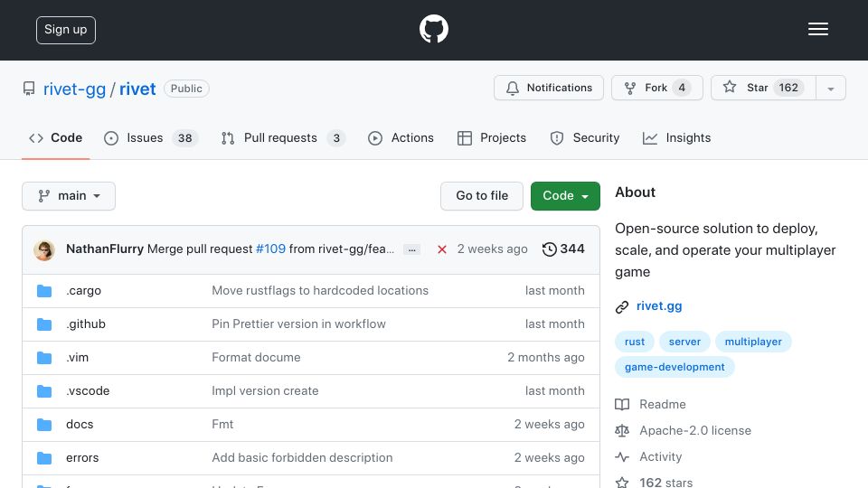The image size is (868, 488).
Task: Open the .cargo folder
Action: (83, 290)
